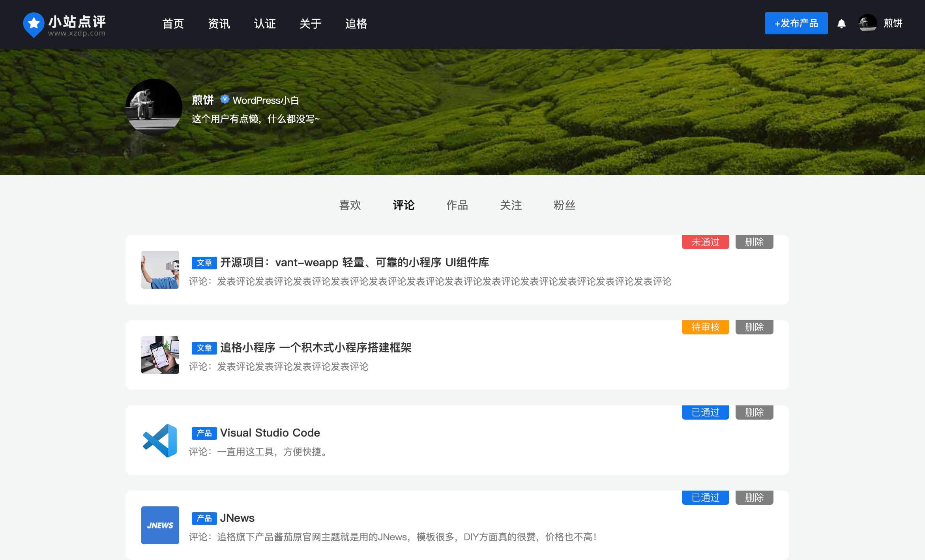Click bio text 这个用户有点懒，什么都没写~

pyautogui.click(x=256, y=119)
